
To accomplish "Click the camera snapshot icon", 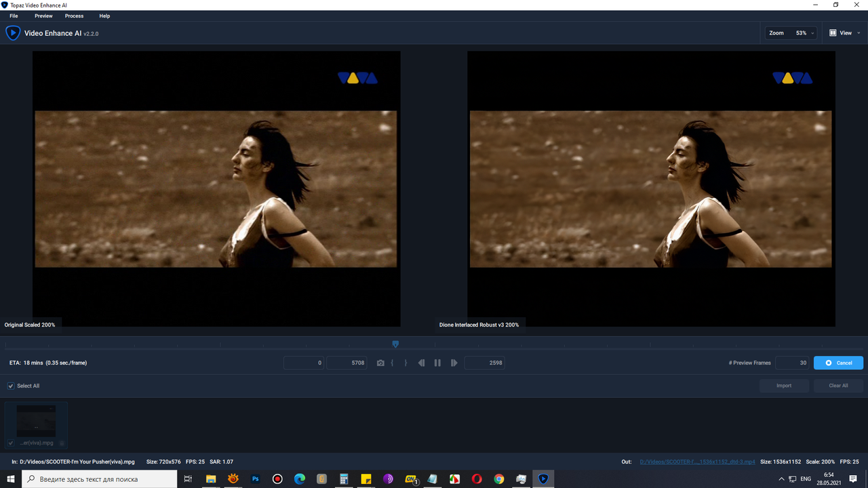I will coord(380,363).
